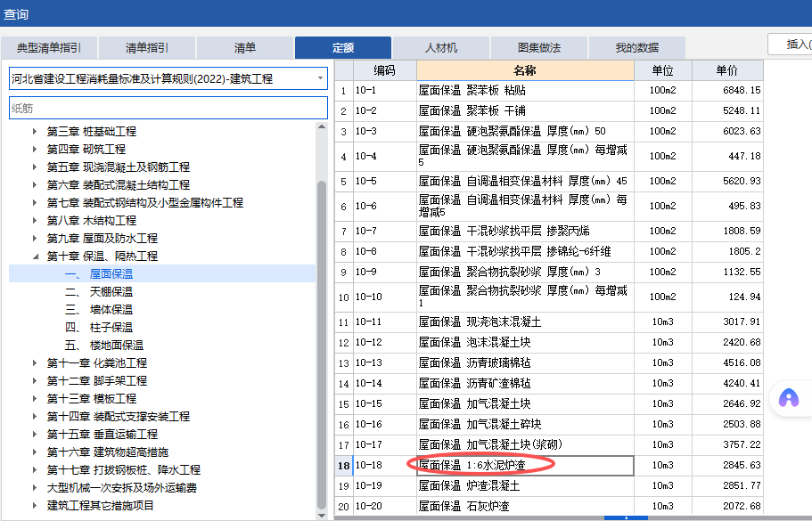812x521 pixels.
Task: Select 干混砂浆找平层 掺聚丙烯 row
Action: pos(549,231)
